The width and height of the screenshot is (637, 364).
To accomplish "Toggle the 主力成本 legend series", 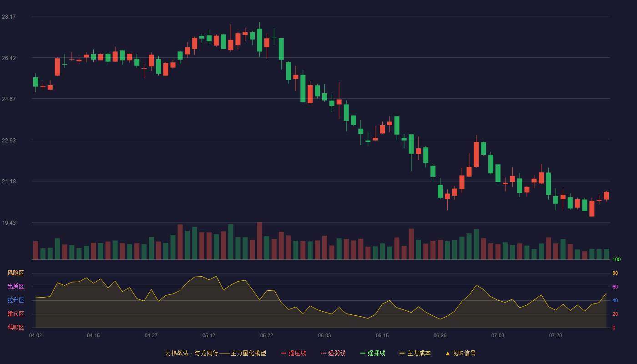I will click(x=415, y=353).
